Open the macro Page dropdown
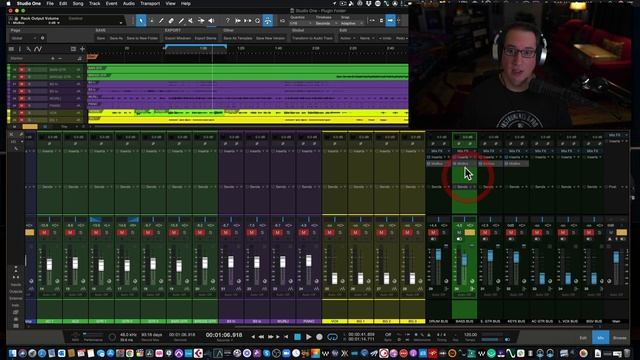The width and height of the screenshot is (640, 360). click(24, 38)
